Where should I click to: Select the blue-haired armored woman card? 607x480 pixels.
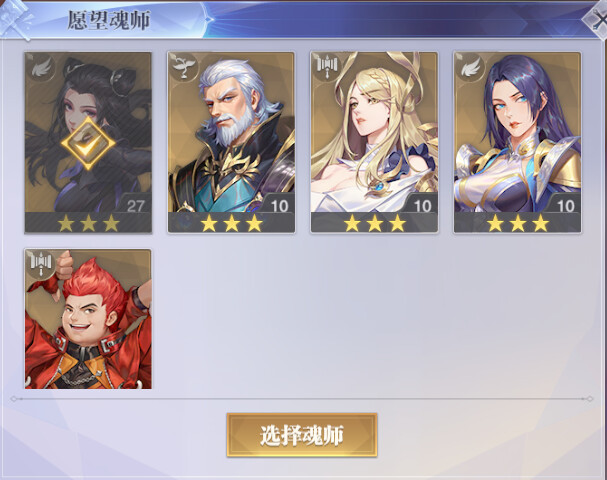[x=517, y=142]
